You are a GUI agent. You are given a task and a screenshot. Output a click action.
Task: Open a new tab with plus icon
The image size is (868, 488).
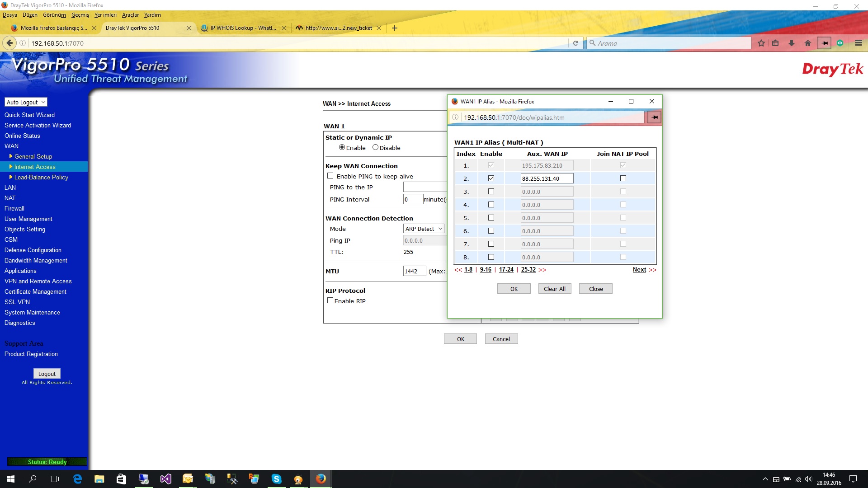[395, 28]
